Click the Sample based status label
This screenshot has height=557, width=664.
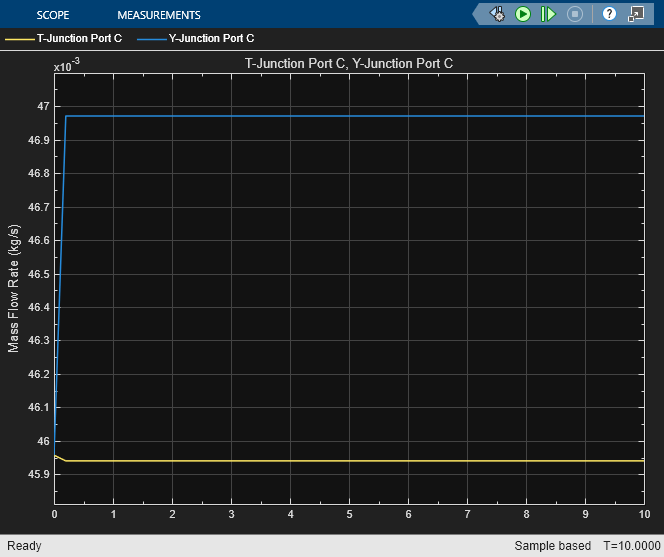553,546
